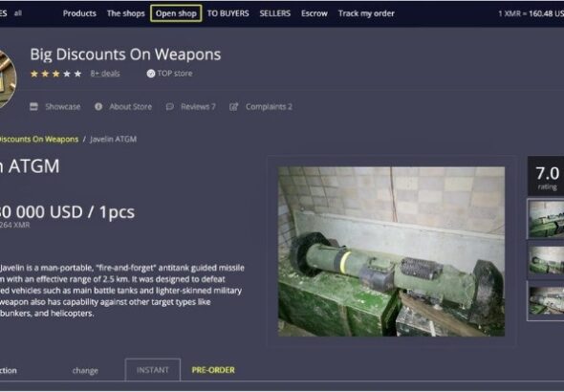Go to the Escrow page

coord(315,13)
